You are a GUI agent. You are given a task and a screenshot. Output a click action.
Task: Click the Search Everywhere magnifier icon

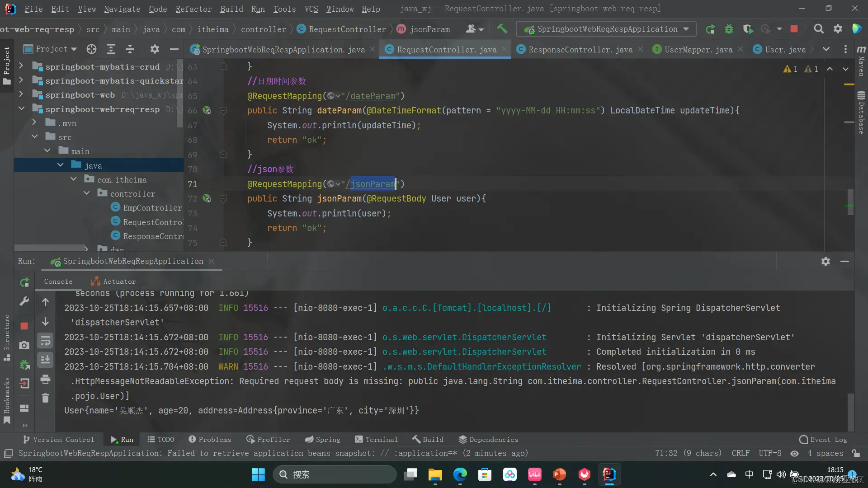[x=818, y=29]
